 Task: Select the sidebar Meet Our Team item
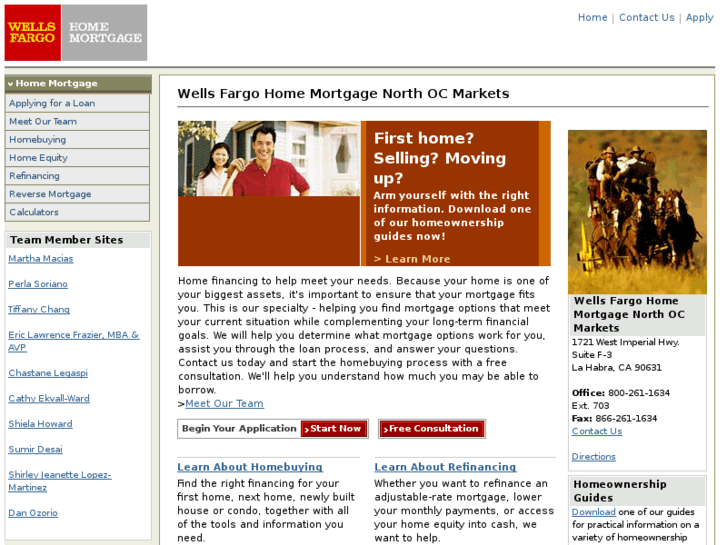(x=77, y=122)
